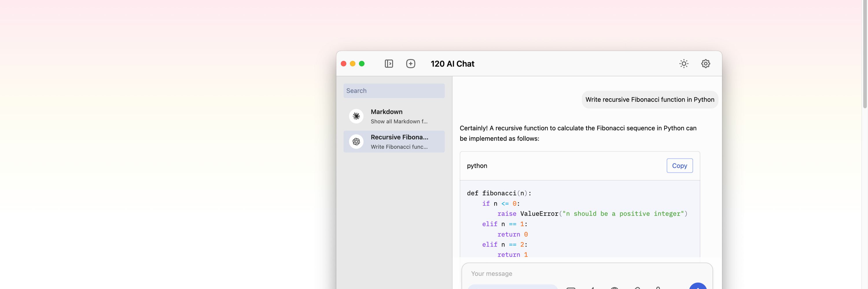Click 'Write Fibonacci func...' preview text
Viewport: 868px width, 289px height.
pos(399,147)
